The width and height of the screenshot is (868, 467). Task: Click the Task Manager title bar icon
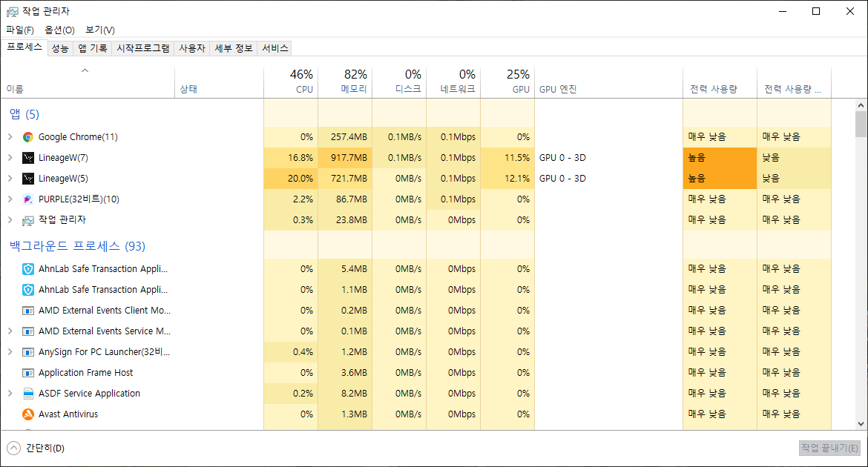click(12, 12)
